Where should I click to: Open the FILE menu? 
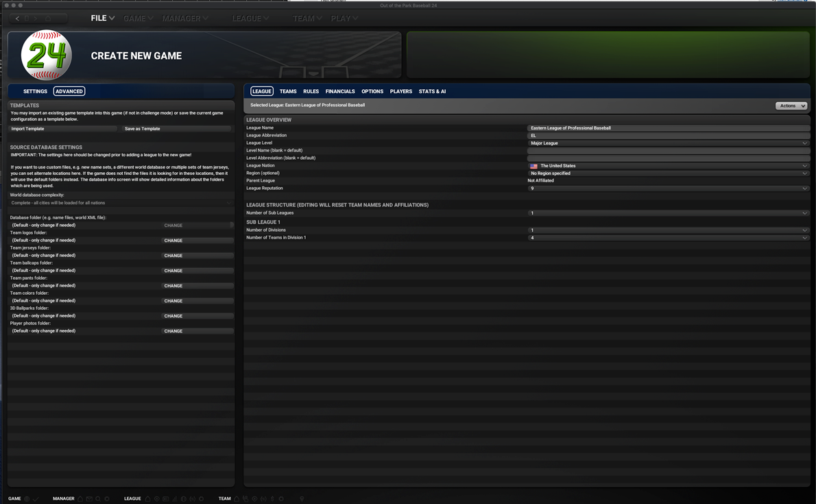[x=103, y=19]
